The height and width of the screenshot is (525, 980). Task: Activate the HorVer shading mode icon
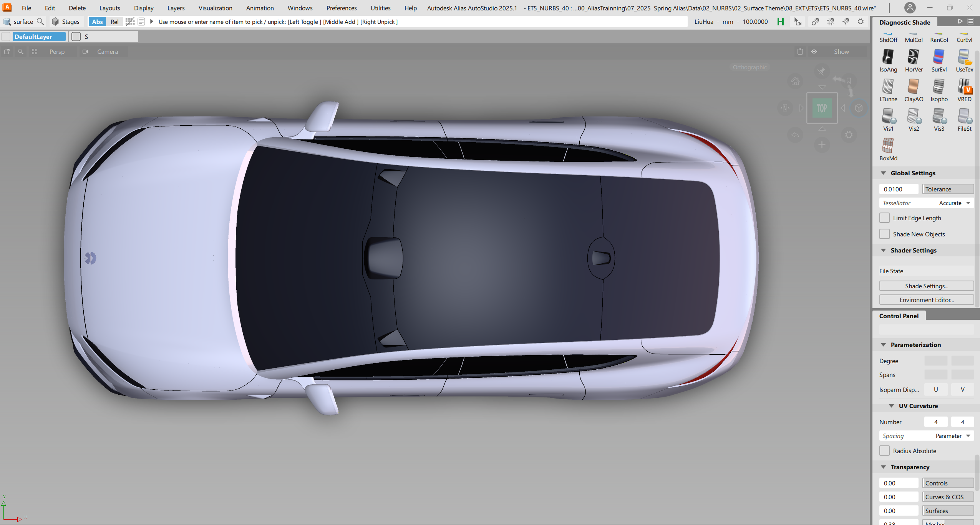tap(913, 57)
